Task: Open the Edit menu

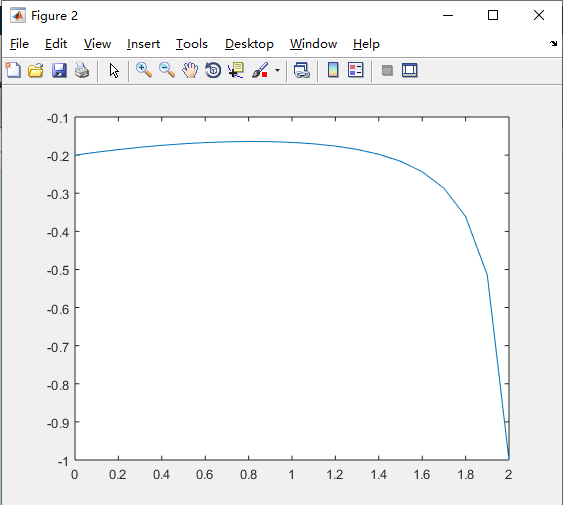Action: pos(56,44)
